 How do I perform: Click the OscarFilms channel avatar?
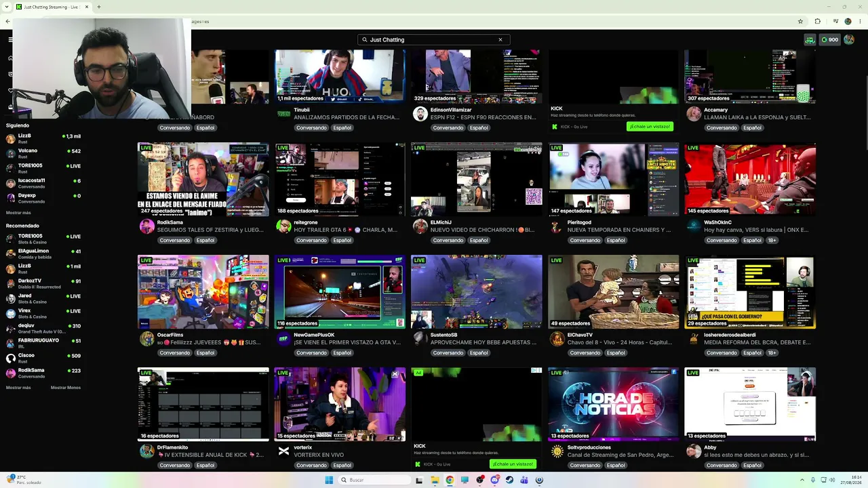coord(147,339)
